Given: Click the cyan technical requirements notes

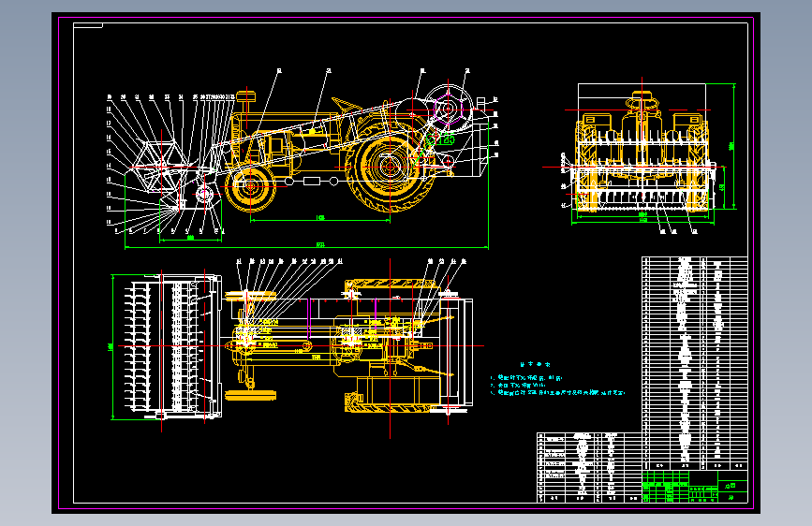Looking at the screenshot, I should 556,379.
